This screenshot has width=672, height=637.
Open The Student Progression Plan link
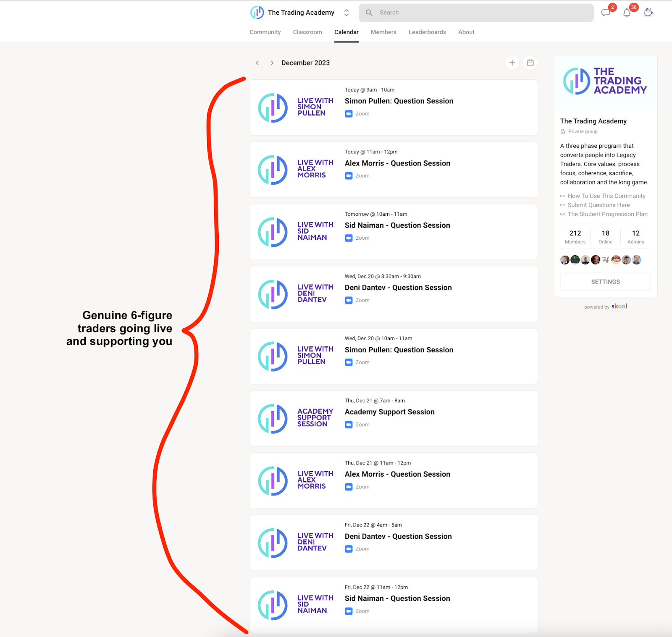[x=607, y=214]
